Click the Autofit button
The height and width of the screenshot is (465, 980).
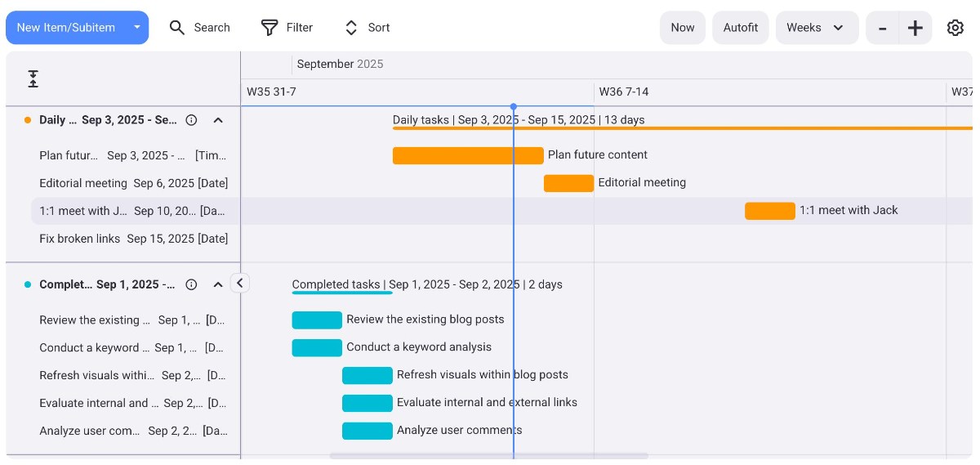pyautogui.click(x=740, y=28)
